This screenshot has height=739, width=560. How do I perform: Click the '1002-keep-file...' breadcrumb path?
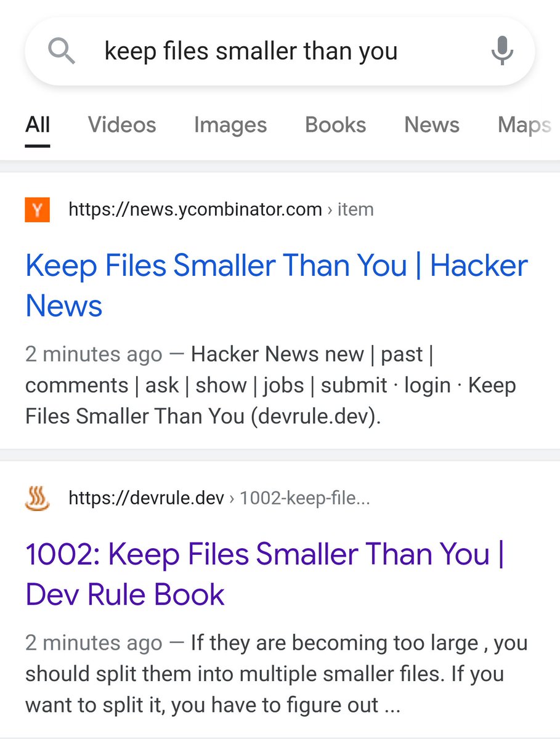click(305, 498)
